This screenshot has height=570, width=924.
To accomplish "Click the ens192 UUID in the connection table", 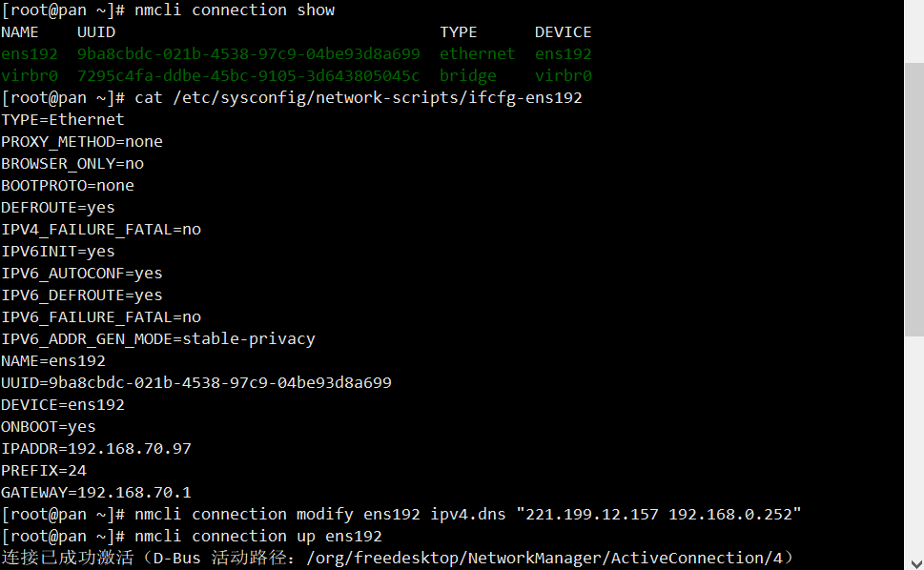I will point(248,54).
